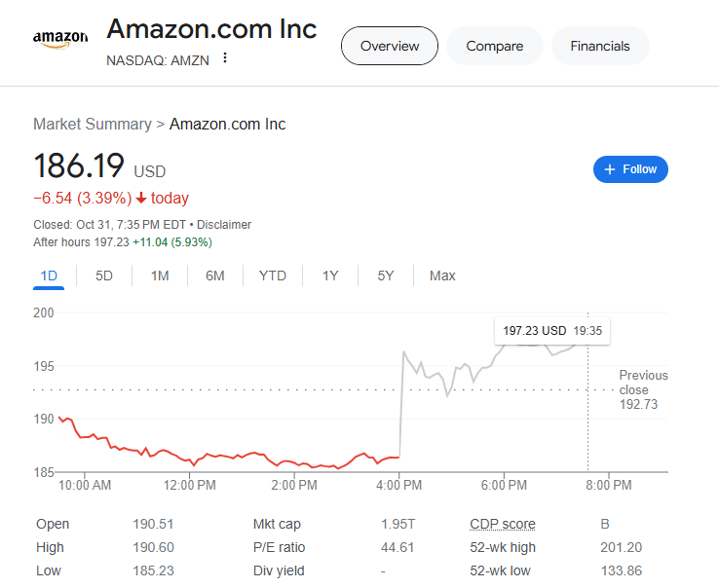Click the Amazon logo icon
The height and width of the screenshot is (588, 719).
point(60,38)
